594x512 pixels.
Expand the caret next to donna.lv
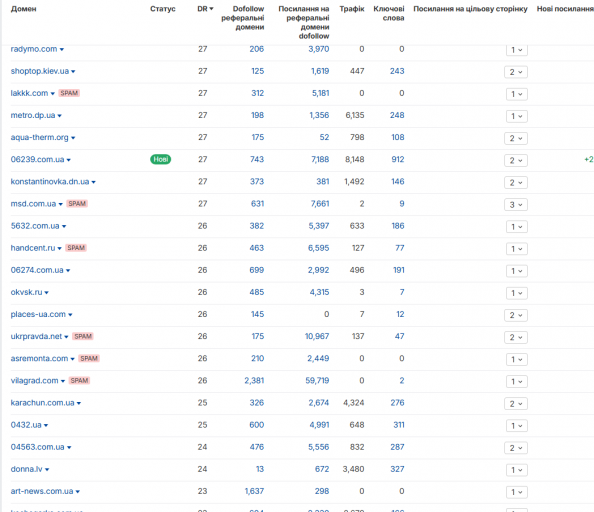coord(47,470)
